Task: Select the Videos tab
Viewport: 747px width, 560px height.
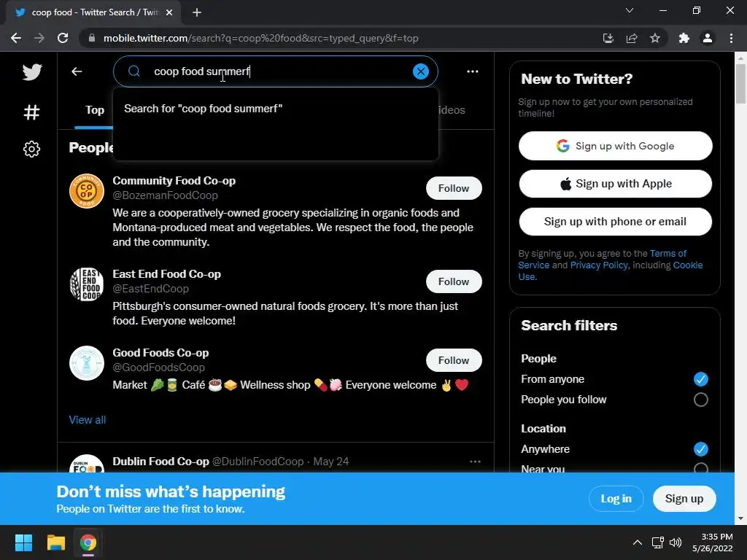Action: [451, 110]
